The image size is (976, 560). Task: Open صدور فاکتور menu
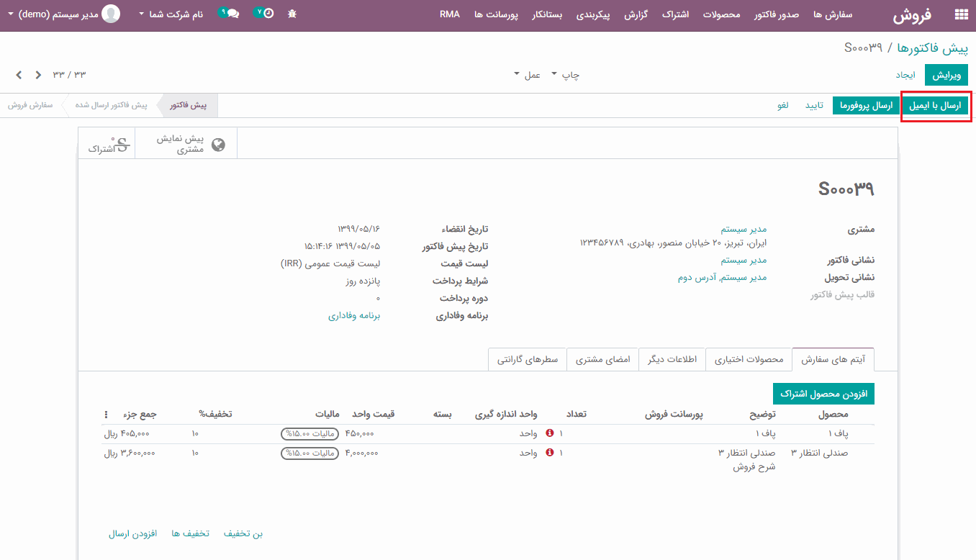tap(776, 14)
